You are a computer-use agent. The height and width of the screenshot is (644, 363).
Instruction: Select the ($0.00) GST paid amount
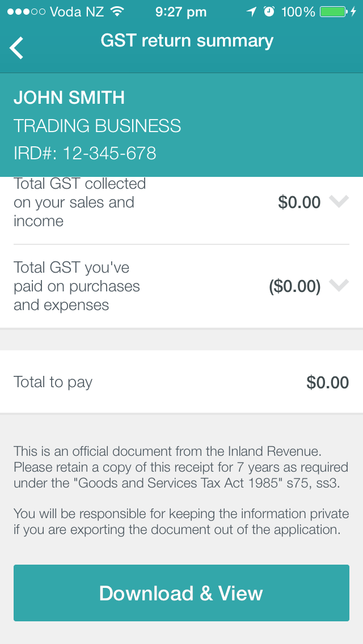pos(295,286)
